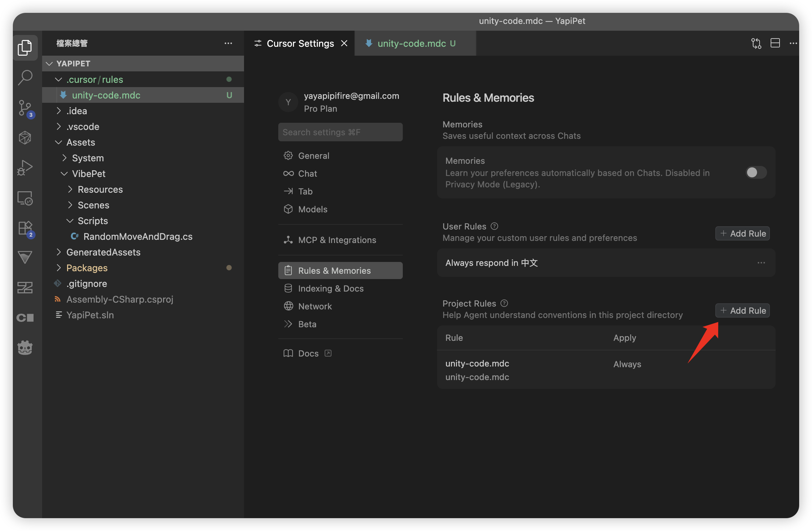Viewport: 812px width, 531px height.
Task: Click the .gitignore file icon
Action: click(x=57, y=283)
